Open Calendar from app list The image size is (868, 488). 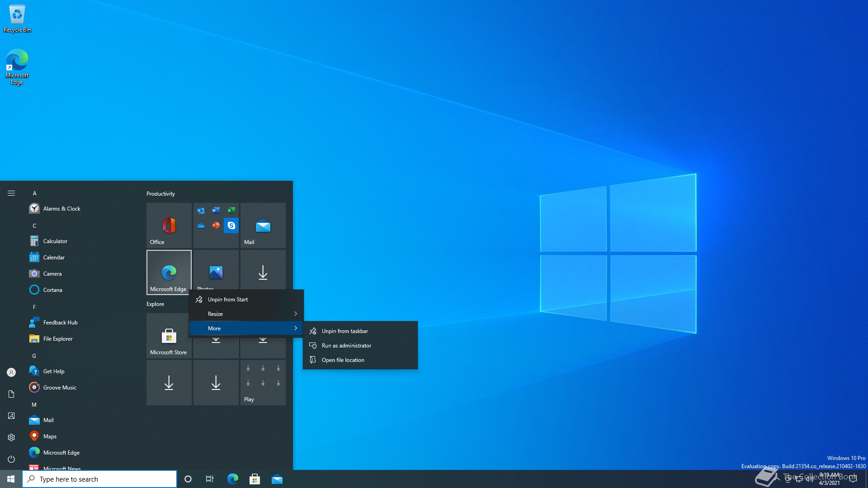[81, 258]
